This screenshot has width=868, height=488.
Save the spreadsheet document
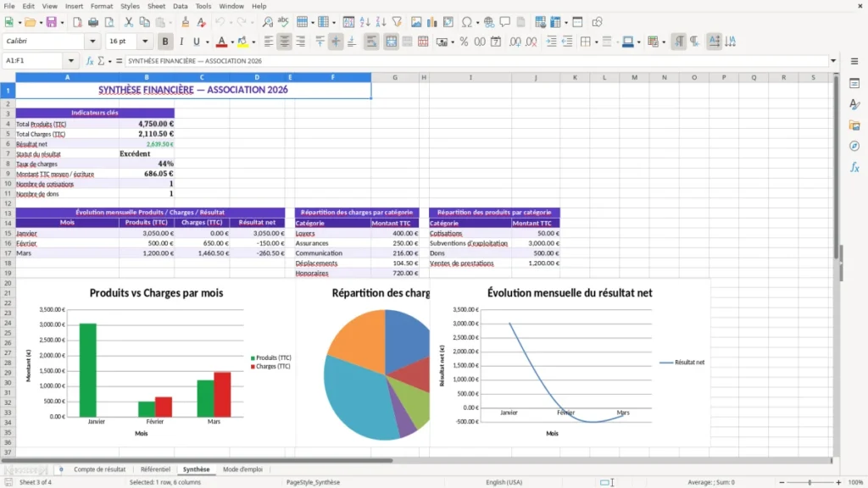[52, 22]
